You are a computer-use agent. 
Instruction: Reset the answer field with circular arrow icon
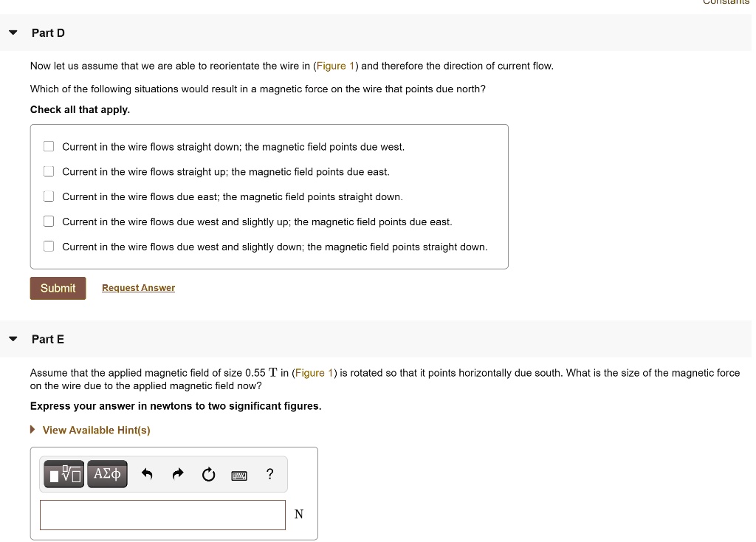[208, 474]
